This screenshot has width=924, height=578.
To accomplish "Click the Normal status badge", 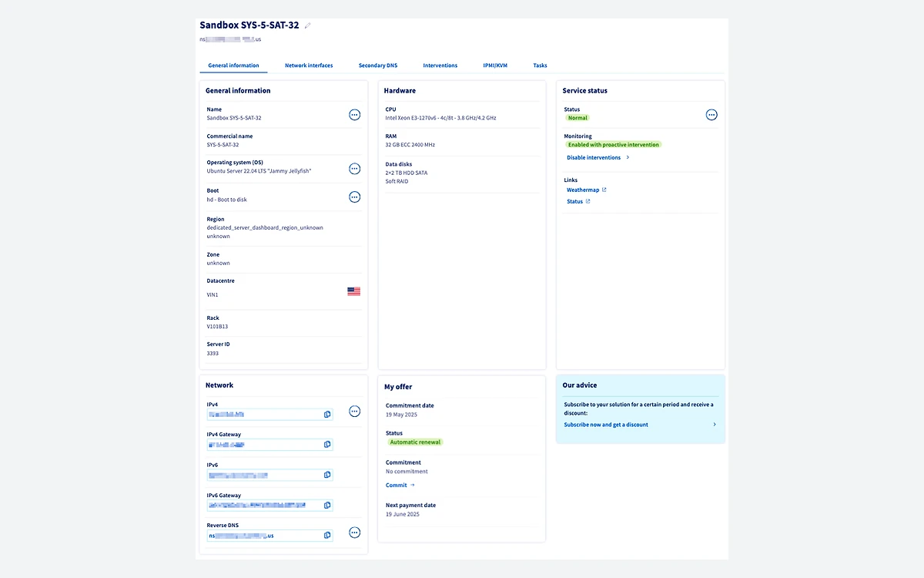I will (577, 118).
